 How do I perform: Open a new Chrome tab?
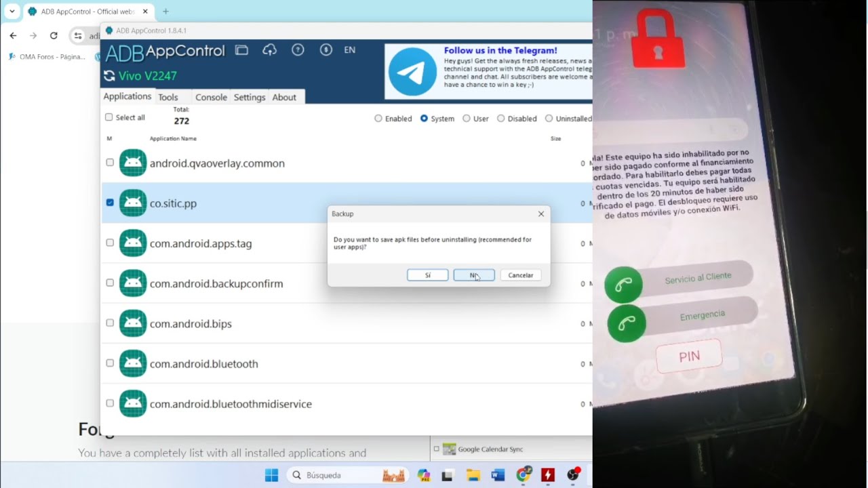[165, 12]
